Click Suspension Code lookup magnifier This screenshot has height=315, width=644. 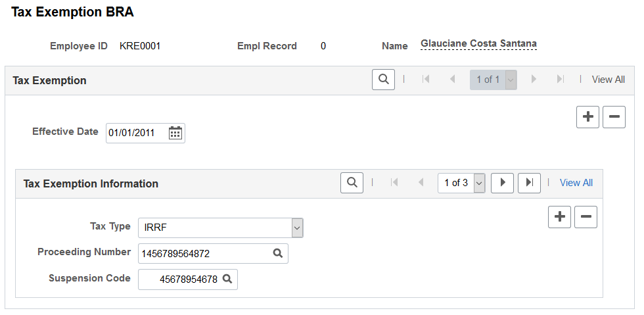coord(227,279)
